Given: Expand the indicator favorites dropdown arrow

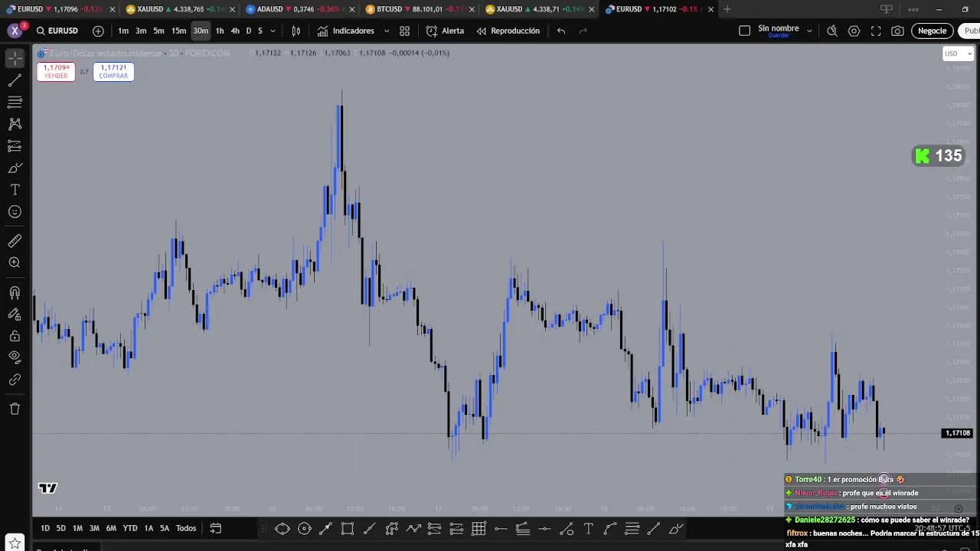Looking at the screenshot, I should tap(386, 31).
